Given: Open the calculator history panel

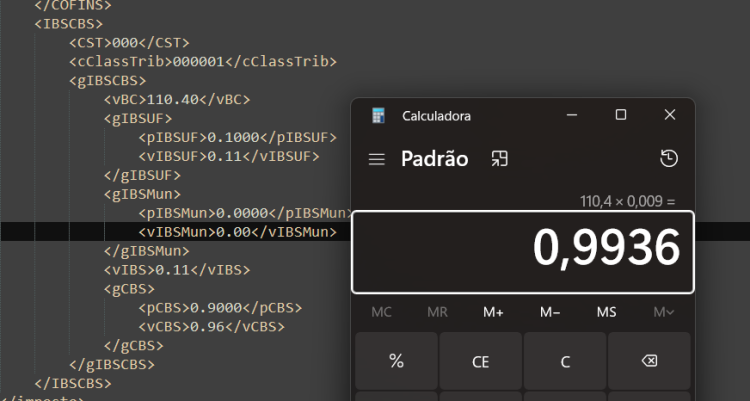Looking at the screenshot, I should point(669,158).
